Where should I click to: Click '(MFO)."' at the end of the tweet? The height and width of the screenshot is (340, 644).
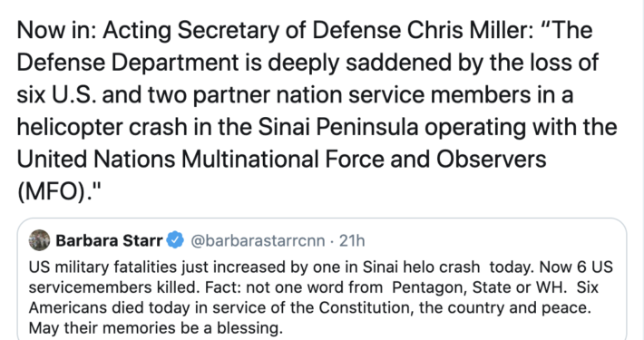(x=59, y=192)
